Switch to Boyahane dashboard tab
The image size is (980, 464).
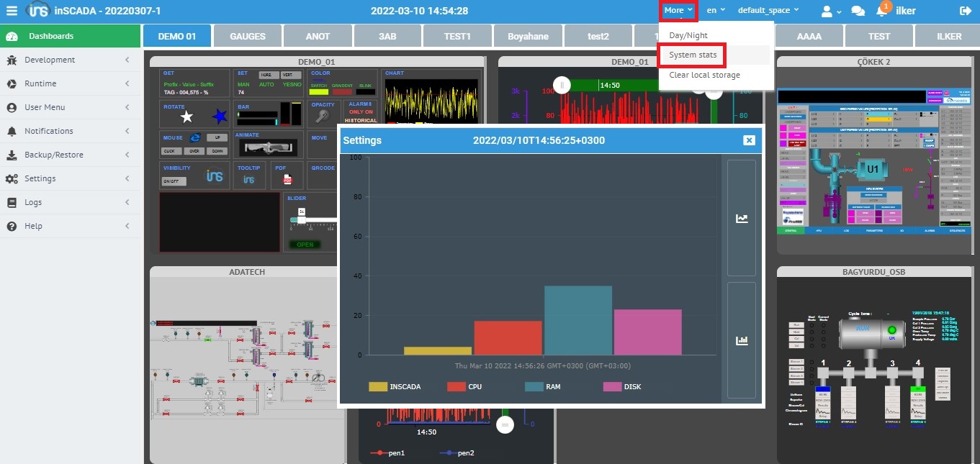[x=528, y=36]
